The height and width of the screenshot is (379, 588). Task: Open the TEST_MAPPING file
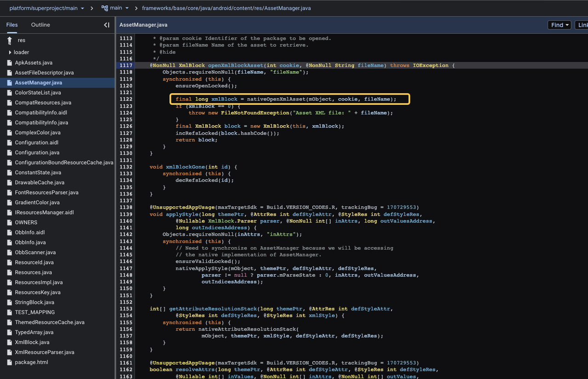click(x=34, y=312)
